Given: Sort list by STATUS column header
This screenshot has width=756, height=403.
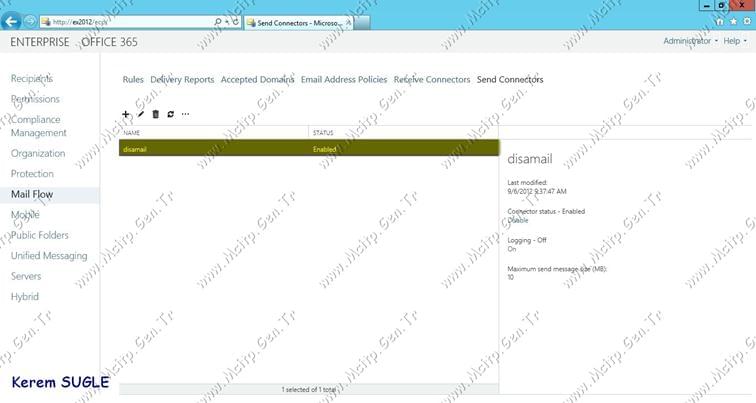Looking at the screenshot, I should pyautogui.click(x=404, y=133).
